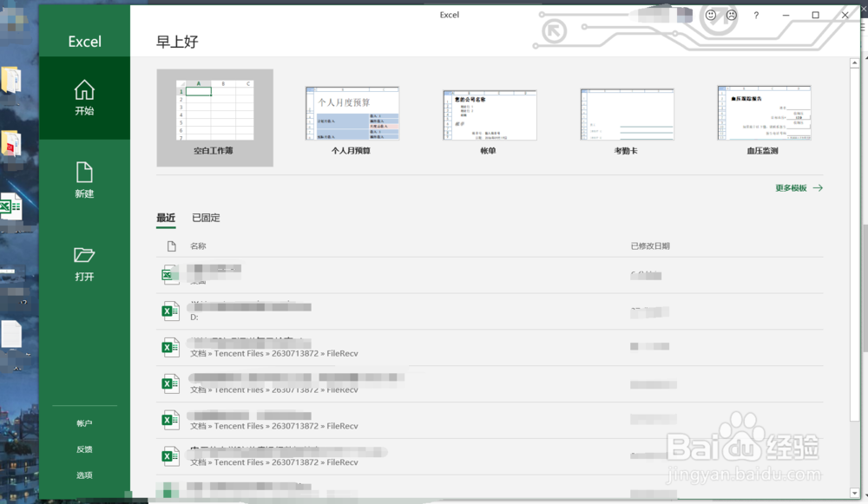Viewport: 868px width, 504px height.
Task: Click the green Excel icon of the first recent file
Action: click(x=171, y=274)
